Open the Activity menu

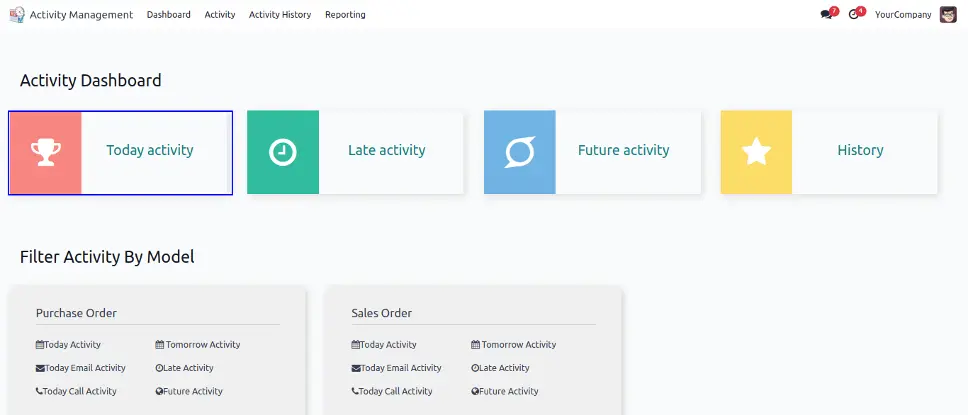point(220,15)
